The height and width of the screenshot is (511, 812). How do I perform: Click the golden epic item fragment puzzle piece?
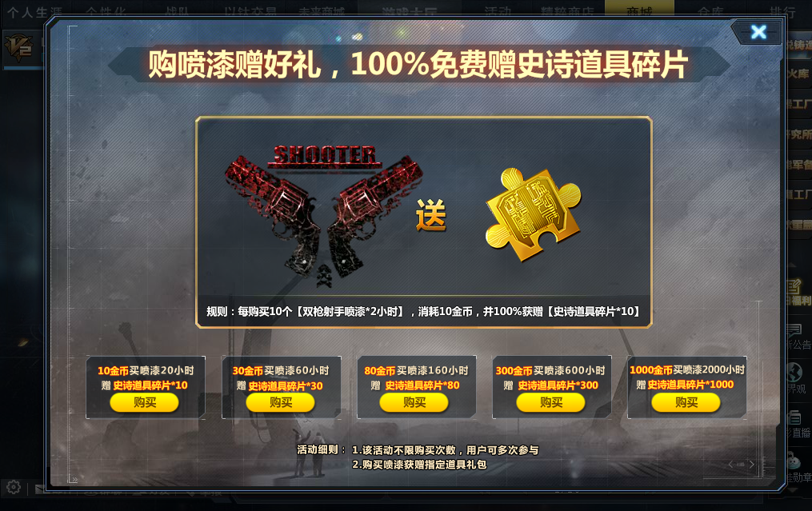click(x=534, y=214)
